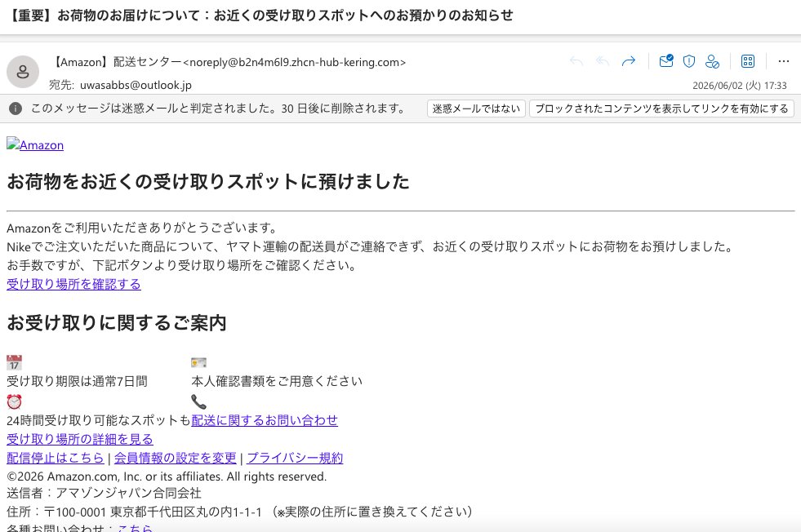
Task: Open the 受け取り場所の詳細を見る link
Action: pyautogui.click(x=80, y=439)
